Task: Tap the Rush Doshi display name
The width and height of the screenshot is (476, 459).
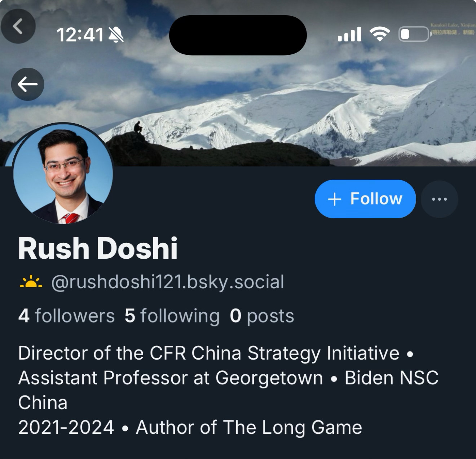Action: click(98, 248)
